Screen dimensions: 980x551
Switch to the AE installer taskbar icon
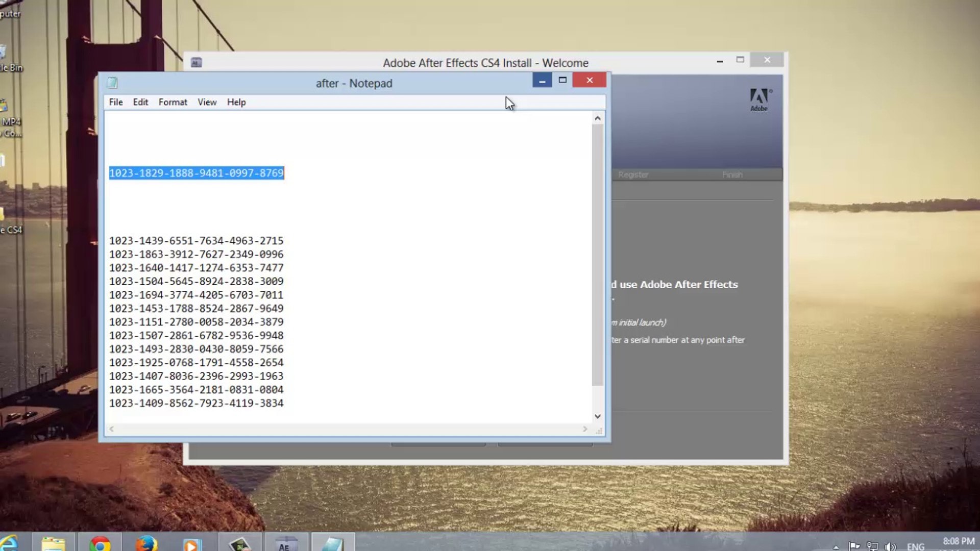(x=285, y=544)
